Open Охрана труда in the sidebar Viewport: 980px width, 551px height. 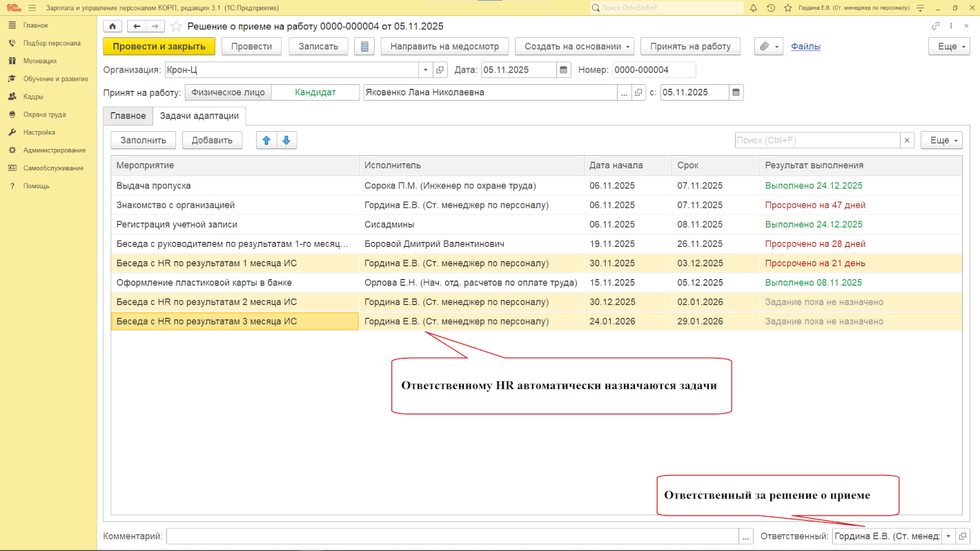[44, 114]
